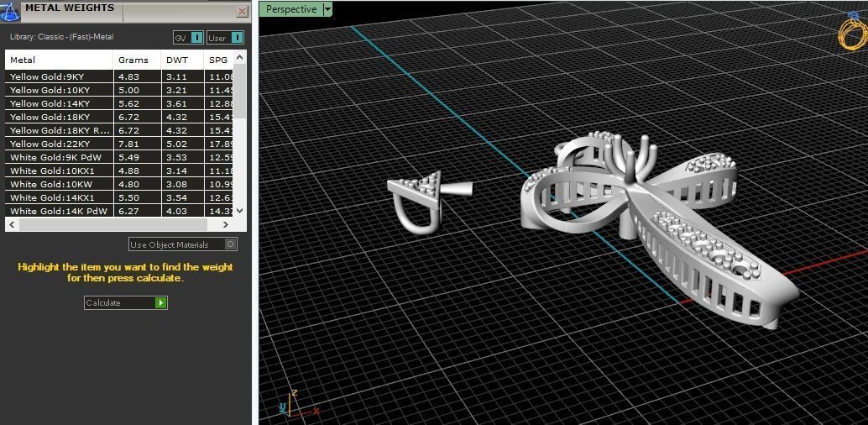This screenshot has width=868, height=425.
Task: Click the green arrow on Calculate
Action: click(x=160, y=302)
